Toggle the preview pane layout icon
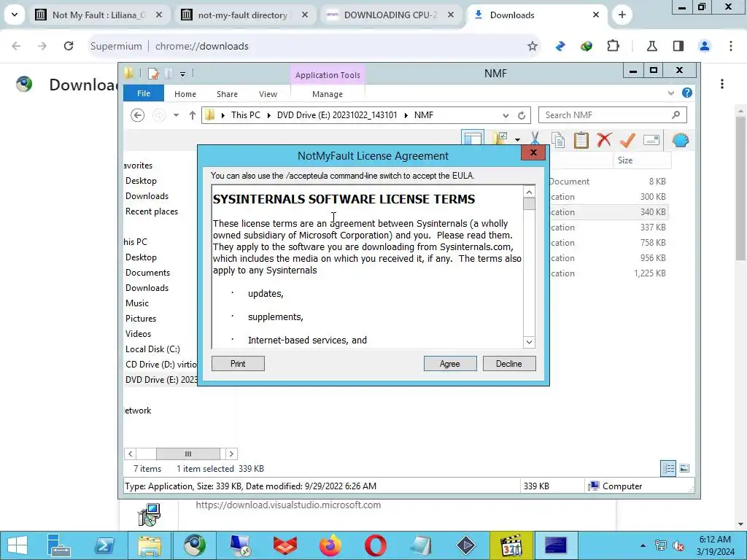 [x=473, y=138]
